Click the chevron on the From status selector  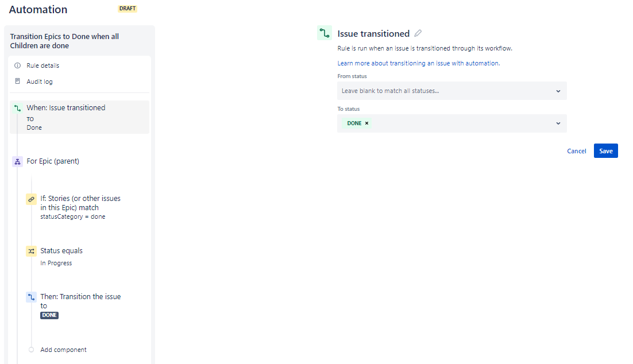[x=558, y=91]
